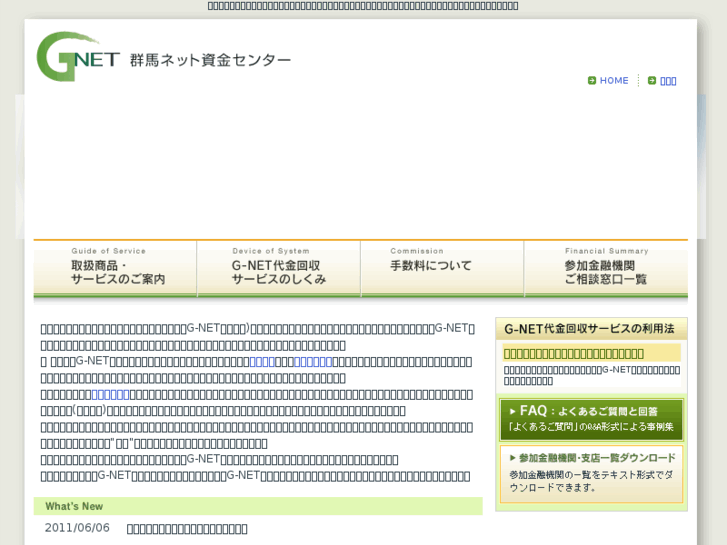
Task: Click the What's New section header
Action: point(258,506)
